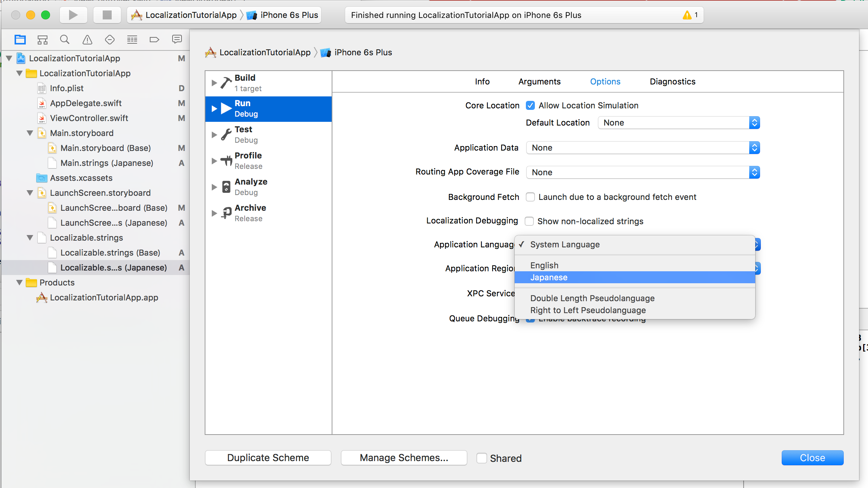Show the Issue navigator

click(87, 39)
